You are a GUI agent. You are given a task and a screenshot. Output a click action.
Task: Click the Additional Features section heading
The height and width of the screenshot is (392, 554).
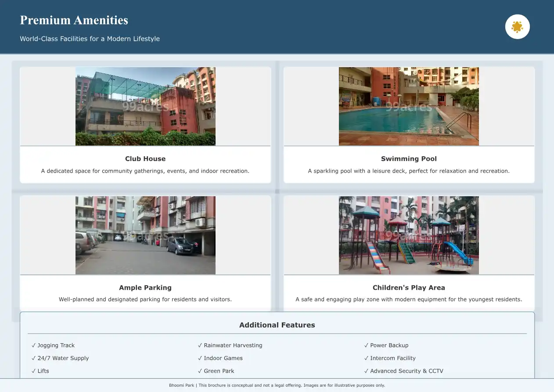277,325
